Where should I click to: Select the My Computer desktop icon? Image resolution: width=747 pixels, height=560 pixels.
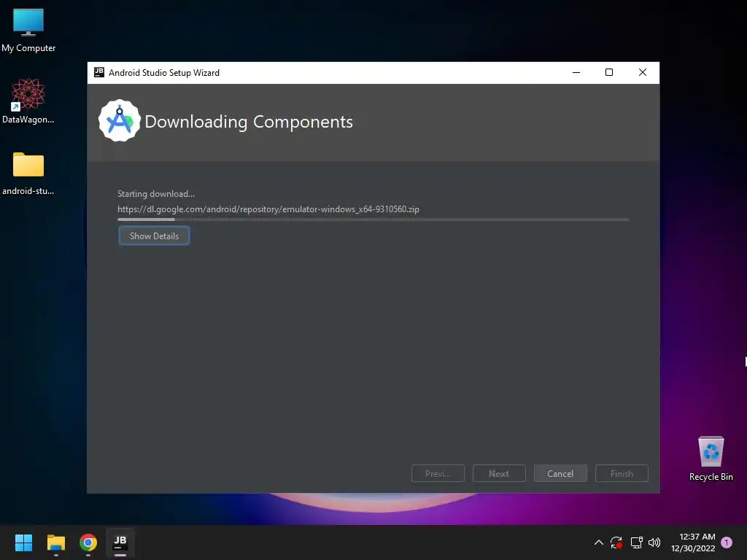tap(28, 31)
